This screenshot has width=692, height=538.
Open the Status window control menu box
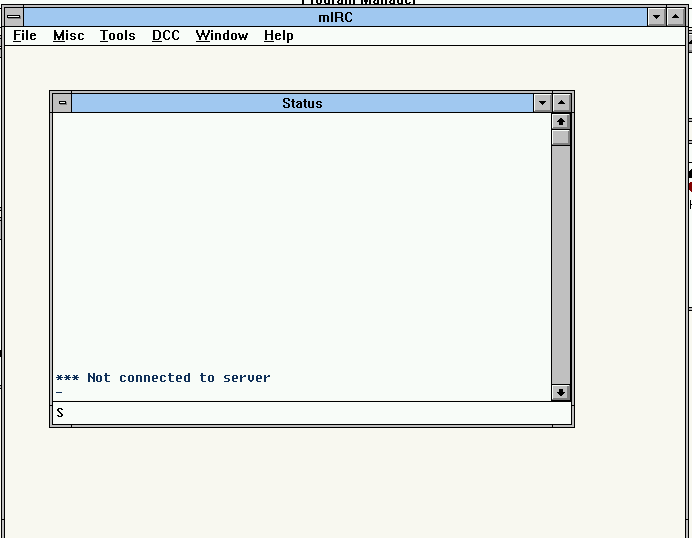(x=62, y=103)
